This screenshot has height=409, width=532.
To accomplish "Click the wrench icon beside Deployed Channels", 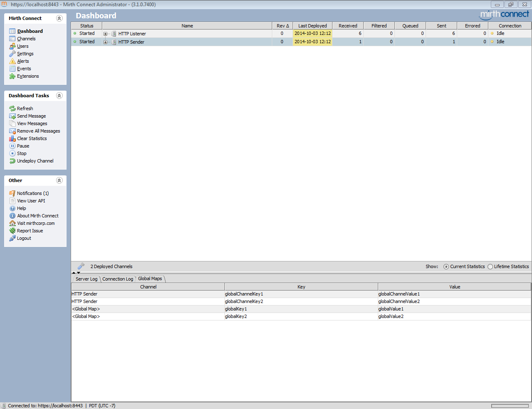I will coord(81,266).
